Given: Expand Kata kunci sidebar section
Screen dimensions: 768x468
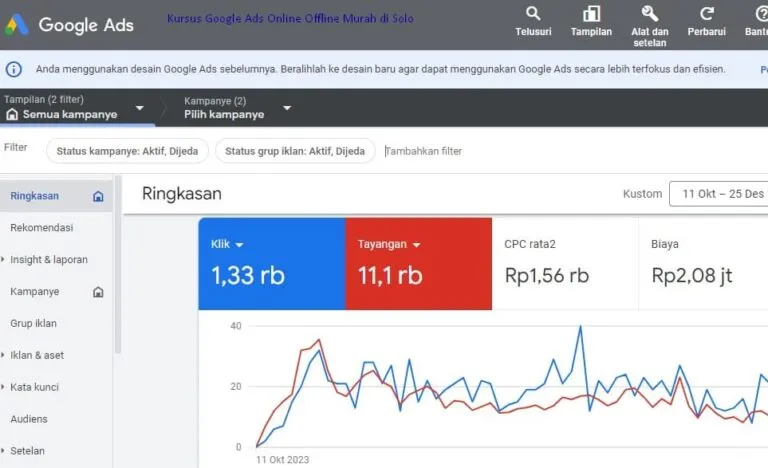Looking at the screenshot, I should (3, 387).
